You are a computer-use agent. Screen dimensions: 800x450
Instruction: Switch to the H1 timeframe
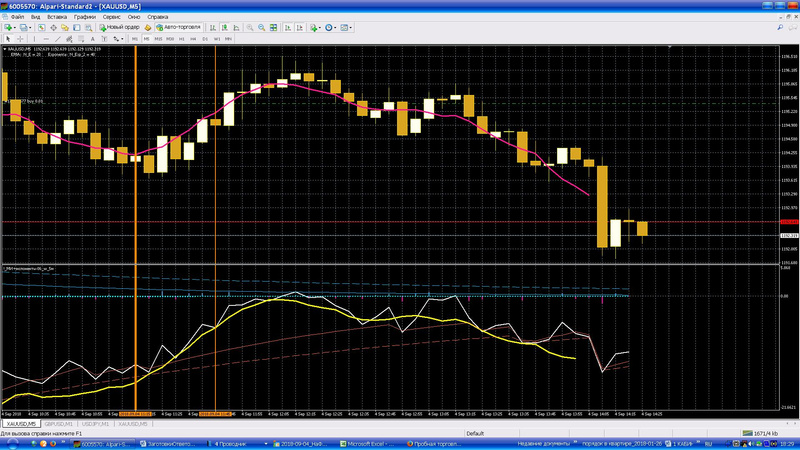181,38
